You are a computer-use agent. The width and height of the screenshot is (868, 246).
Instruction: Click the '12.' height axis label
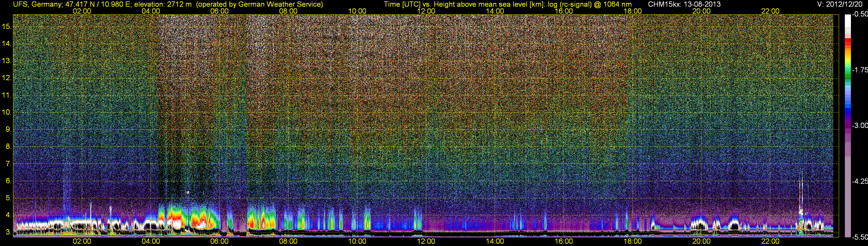[x=6, y=78]
